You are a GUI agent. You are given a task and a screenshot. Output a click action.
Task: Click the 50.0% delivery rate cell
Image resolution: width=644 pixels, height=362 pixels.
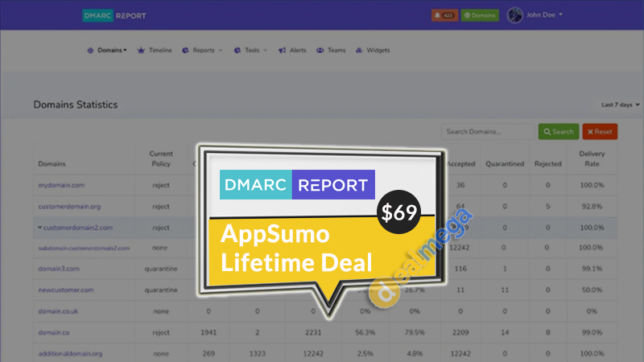tap(592, 290)
